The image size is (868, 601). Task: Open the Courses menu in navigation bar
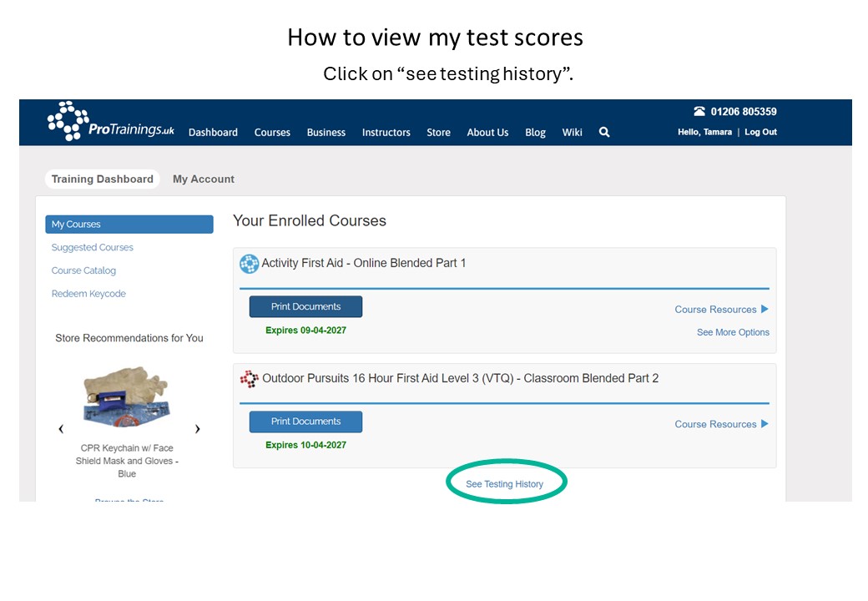[x=272, y=133]
